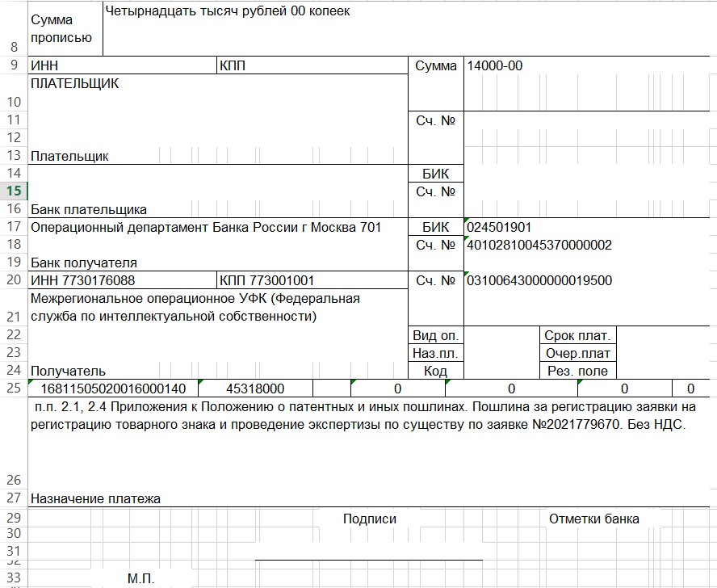Image resolution: width=717 pixels, height=588 pixels.
Task: Click the empty 'ИНН' cell in row 9
Action: tap(123, 65)
